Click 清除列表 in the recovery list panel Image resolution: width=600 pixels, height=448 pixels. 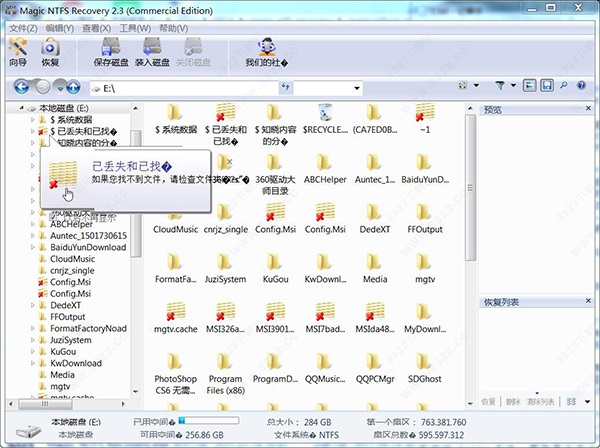click(x=540, y=402)
